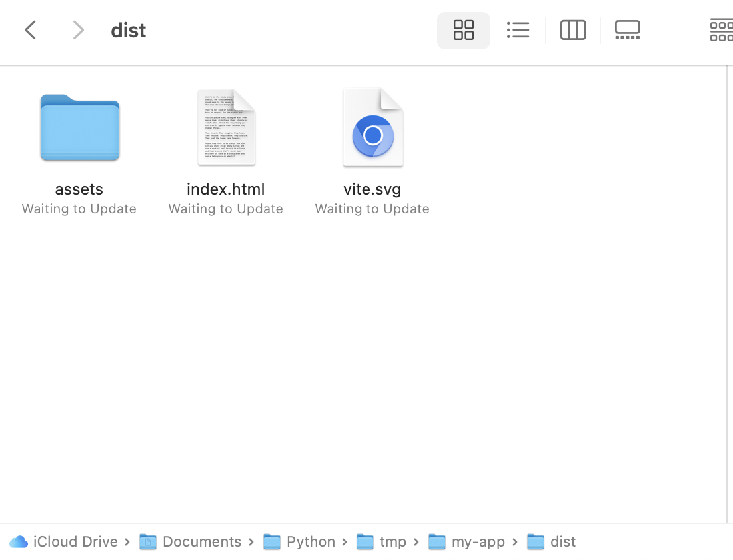Click the vite.svg file name label
This screenshot has height=560, width=733.
tap(372, 189)
